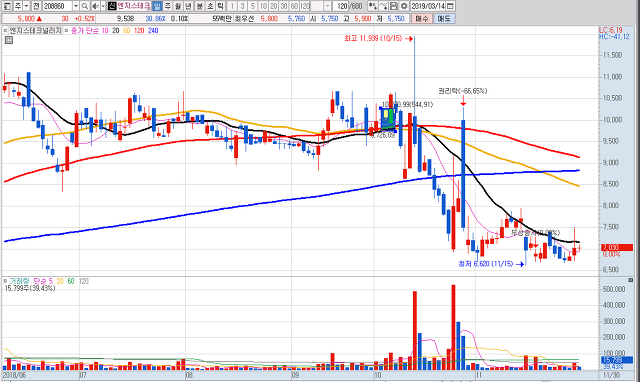Screen dimensions: 640x382
Task: Click the 15,799주(39.43%) volume readout
Action: 30,288
